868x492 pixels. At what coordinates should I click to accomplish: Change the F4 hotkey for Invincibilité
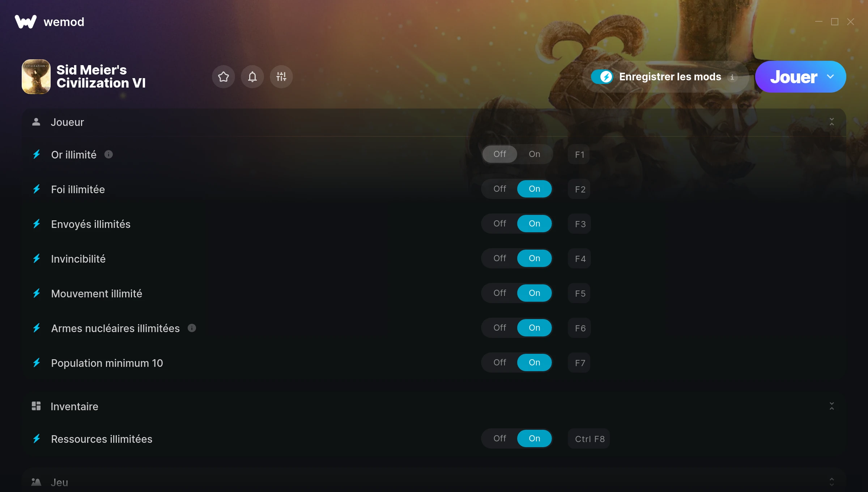(x=579, y=259)
